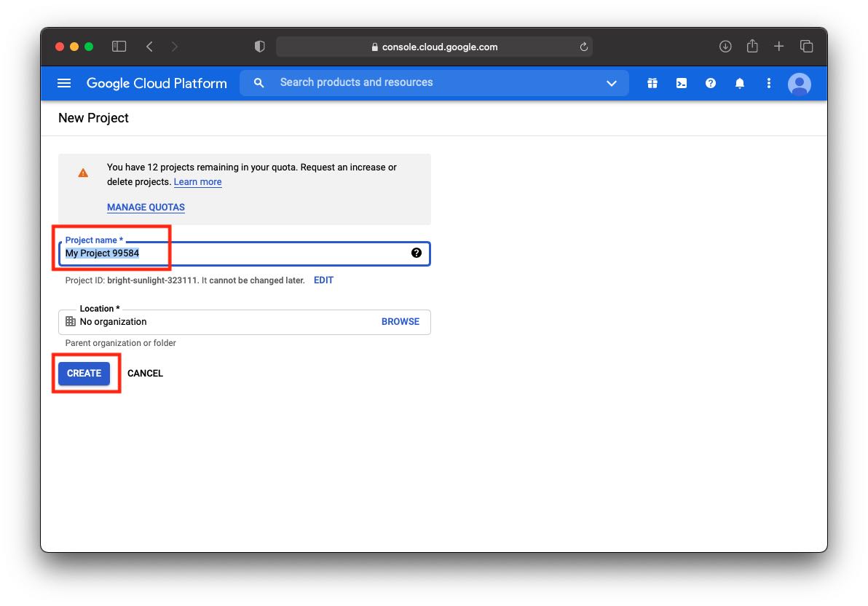Screen dimensions: 868x606
Task: Click the Learn more link
Action: point(197,181)
